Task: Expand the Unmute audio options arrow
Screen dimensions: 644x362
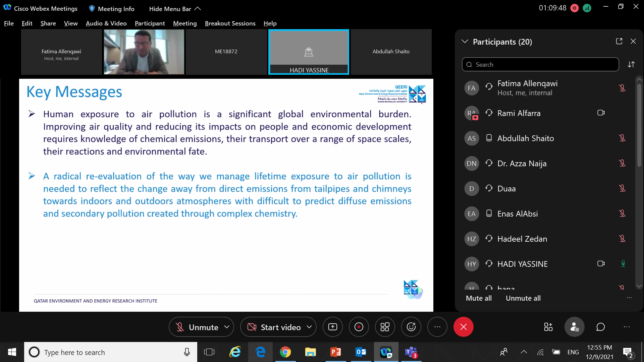Action: click(x=227, y=327)
